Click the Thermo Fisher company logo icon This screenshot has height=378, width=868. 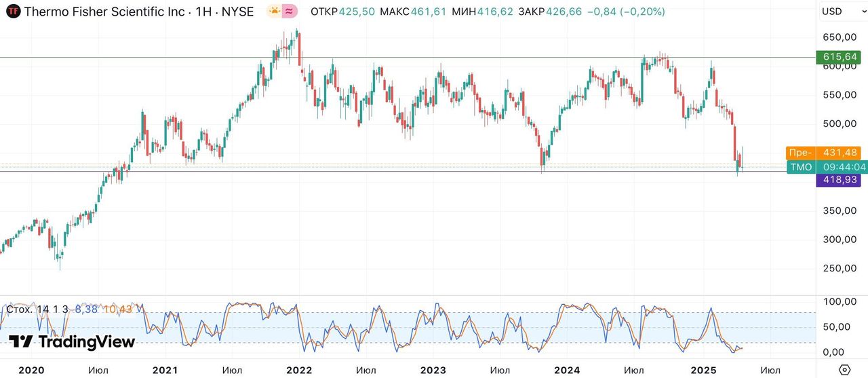tap(12, 12)
